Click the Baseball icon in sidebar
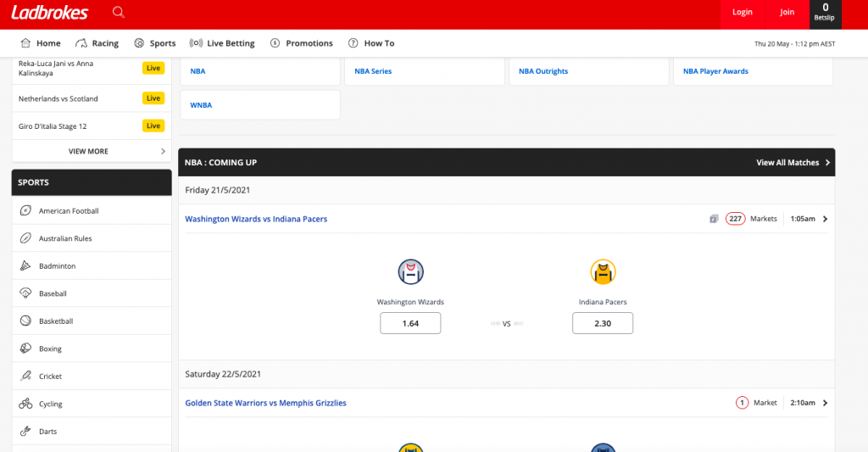 [25, 293]
